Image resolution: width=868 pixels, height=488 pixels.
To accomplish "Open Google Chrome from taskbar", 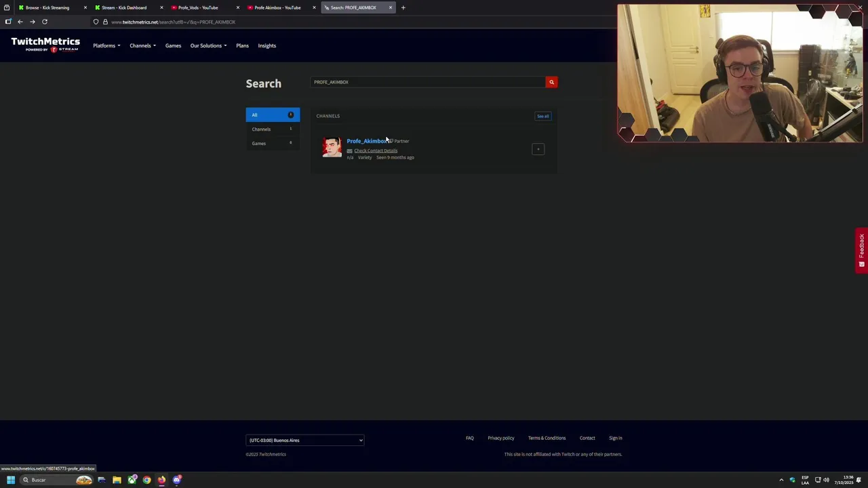I will point(146,480).
